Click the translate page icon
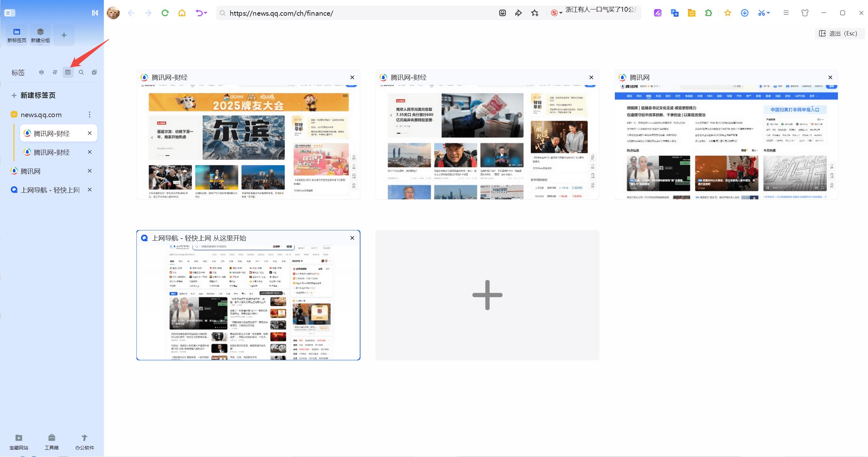 coord(674,13)
